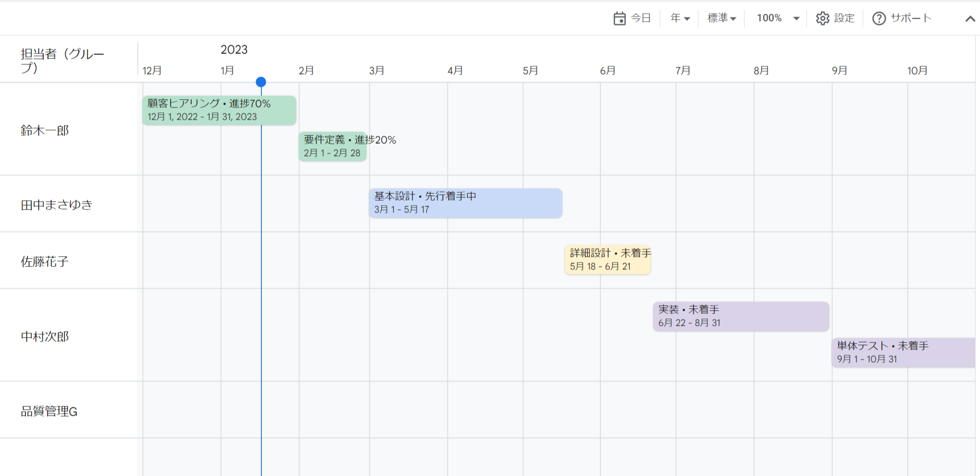Open the 標準 view mode dropdown

pyautogui.click(x=722, y=18)
